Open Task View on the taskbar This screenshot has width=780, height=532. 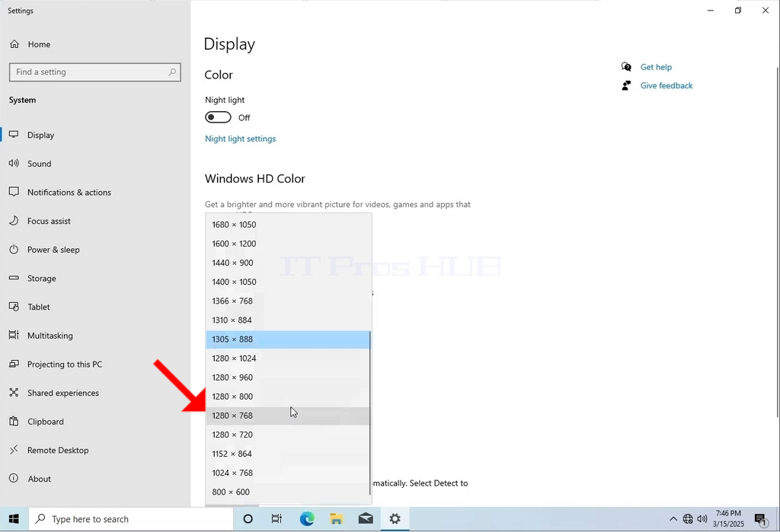tap(277, 519)
